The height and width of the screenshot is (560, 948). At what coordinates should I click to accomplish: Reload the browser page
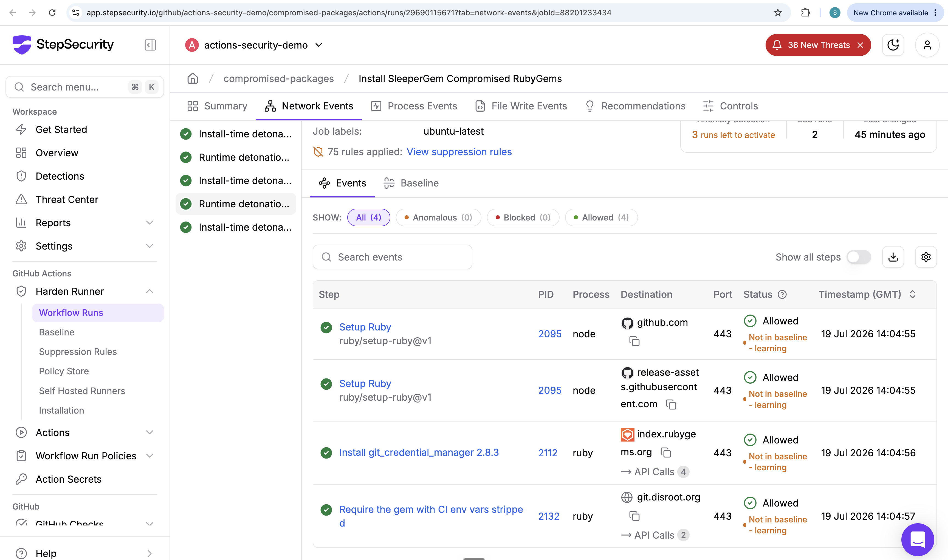[52, 12]
